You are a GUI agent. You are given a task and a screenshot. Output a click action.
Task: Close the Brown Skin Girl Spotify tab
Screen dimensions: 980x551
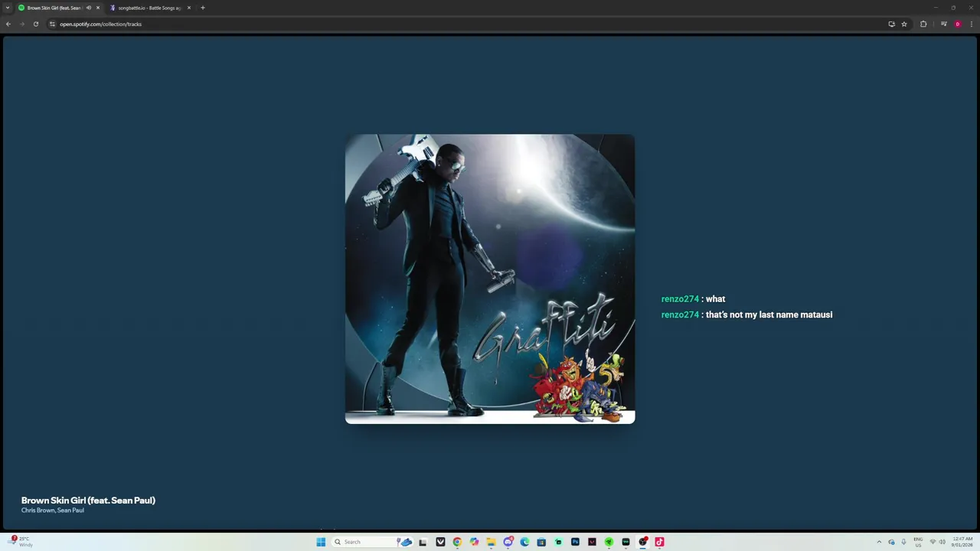click(98, 8)
